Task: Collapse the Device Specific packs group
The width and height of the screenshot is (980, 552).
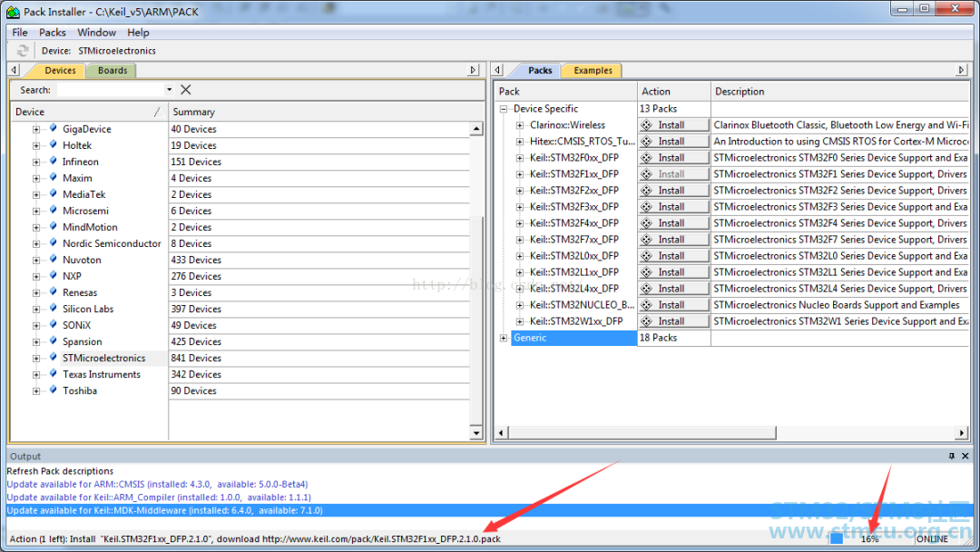Action: (x=504, y=109)
